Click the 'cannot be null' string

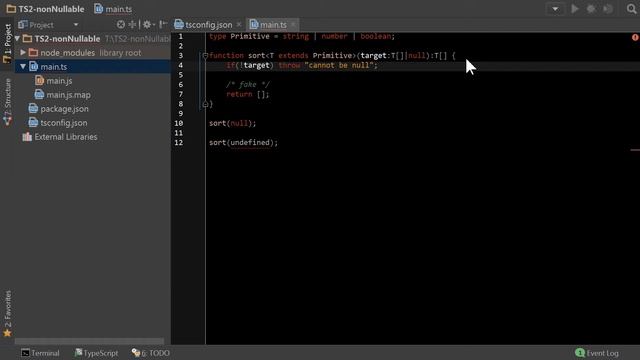[x=340, y=65]
